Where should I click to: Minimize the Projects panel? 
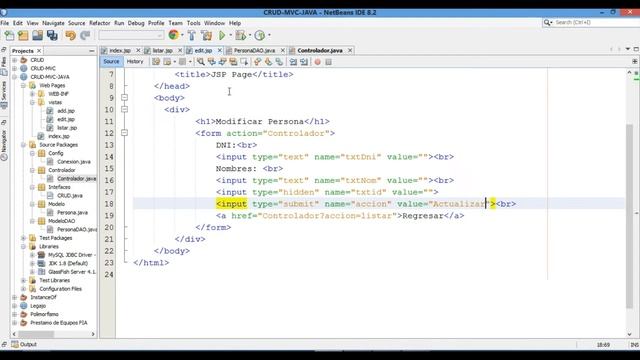click(x=91, y=51)
